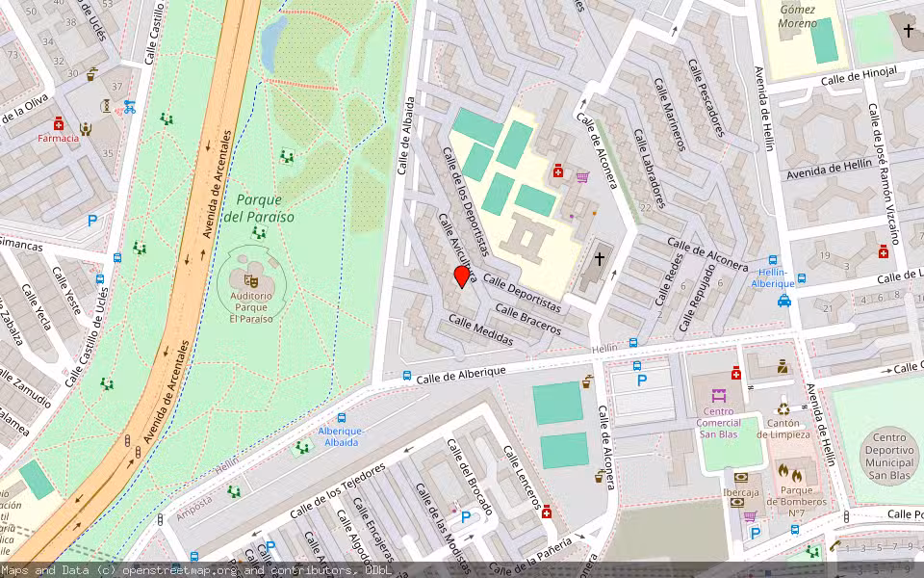Click the red Farmacia pharmacy cross icon
Viewport: 924px width, 578px height.
[58, 124]
